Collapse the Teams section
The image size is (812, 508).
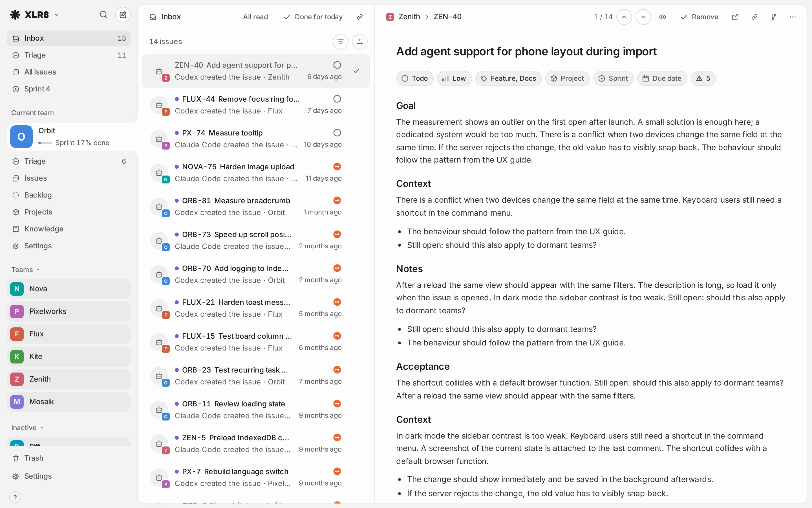tap(25, 270)
